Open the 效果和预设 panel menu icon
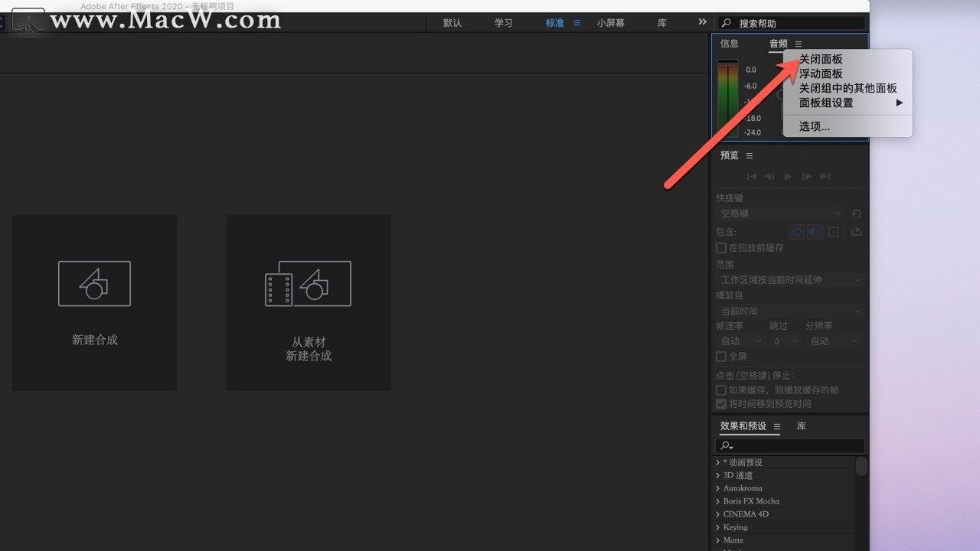 pyautogui.click(x=777, y=427)
